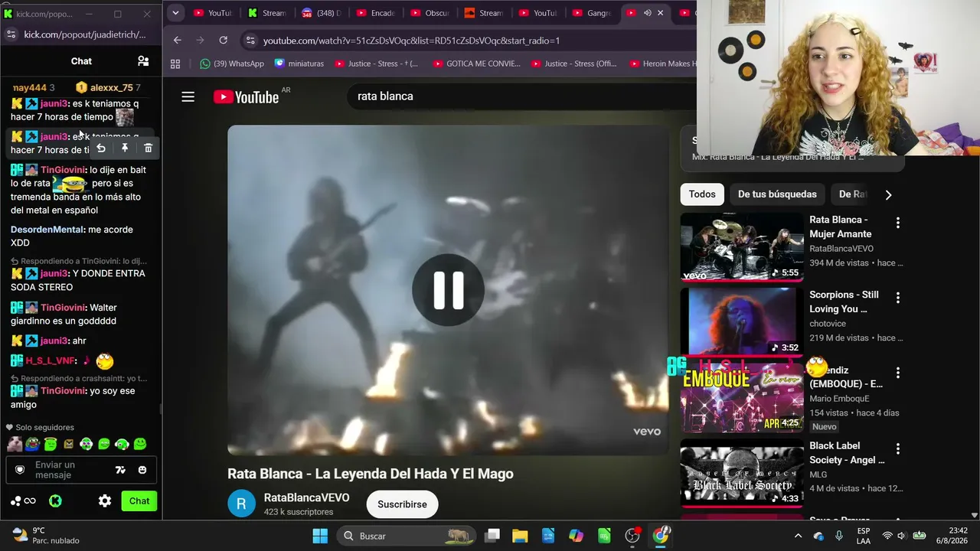
Task: Insert the angry yellow face quick emote
Action: (x=68, y=444)
